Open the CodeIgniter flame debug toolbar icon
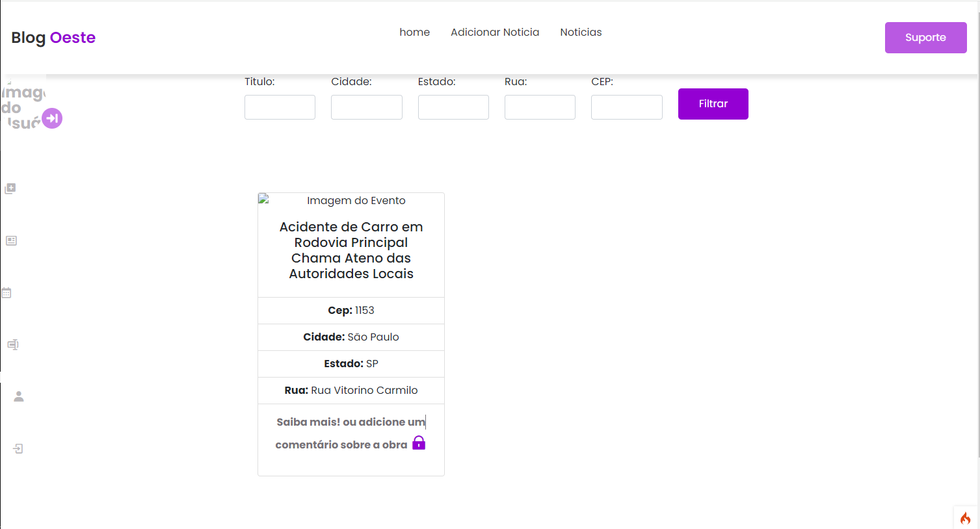The width and height of the screenshot is (980, 529). (x=965, y=518)
